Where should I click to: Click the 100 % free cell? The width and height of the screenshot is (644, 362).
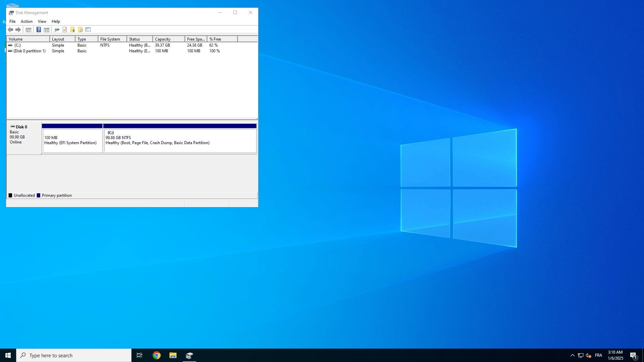pyautogui.click(x=214, y=51)
